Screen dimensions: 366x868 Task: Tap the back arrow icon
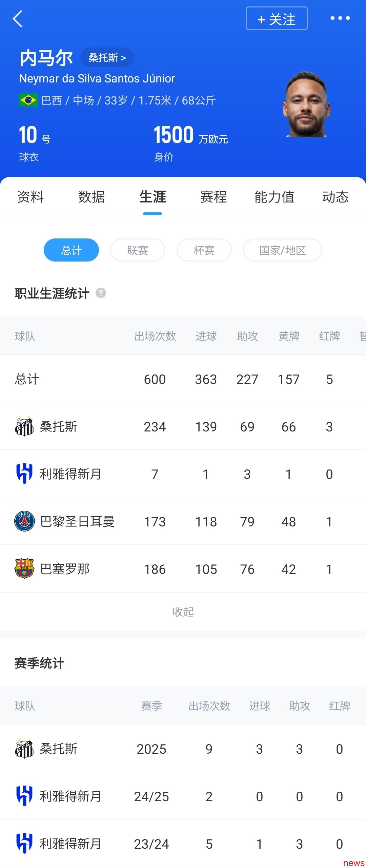pos(18,19)
